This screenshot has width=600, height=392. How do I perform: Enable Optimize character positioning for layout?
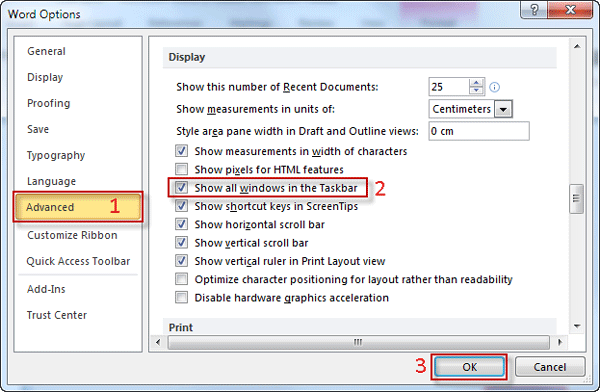[181, 279]
